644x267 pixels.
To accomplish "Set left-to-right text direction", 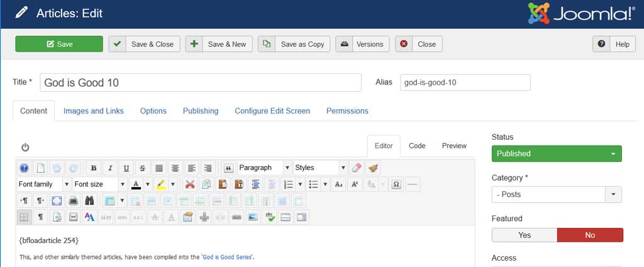I will (x=25, y=201).
